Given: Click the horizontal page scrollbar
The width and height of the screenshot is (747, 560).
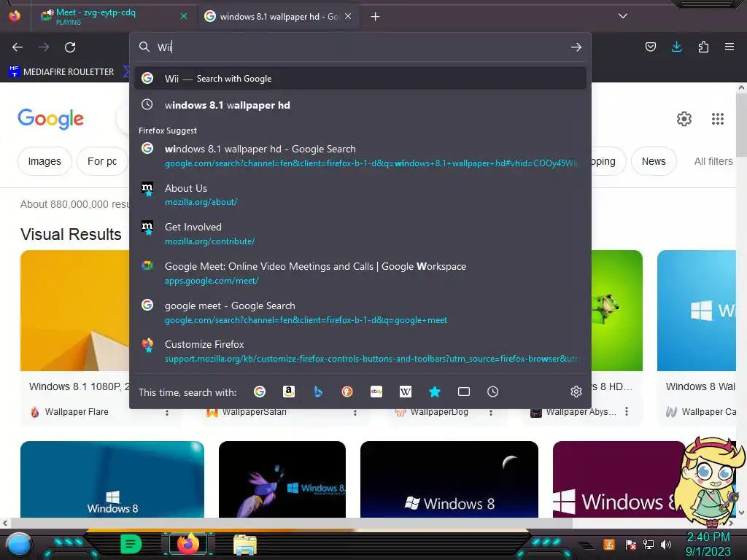Looking at the screenshot, I should click(x=290, y=523).
